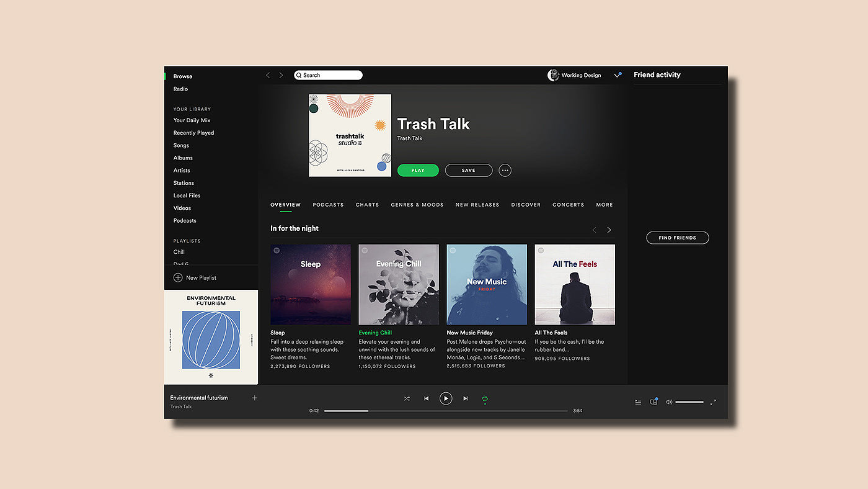Toggle repeat mode in the player

pos(485,398)
